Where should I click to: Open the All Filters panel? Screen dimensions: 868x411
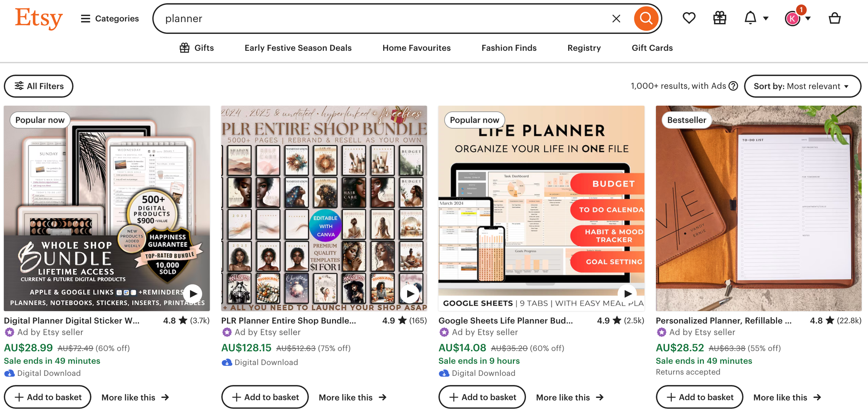coord(38,86)
